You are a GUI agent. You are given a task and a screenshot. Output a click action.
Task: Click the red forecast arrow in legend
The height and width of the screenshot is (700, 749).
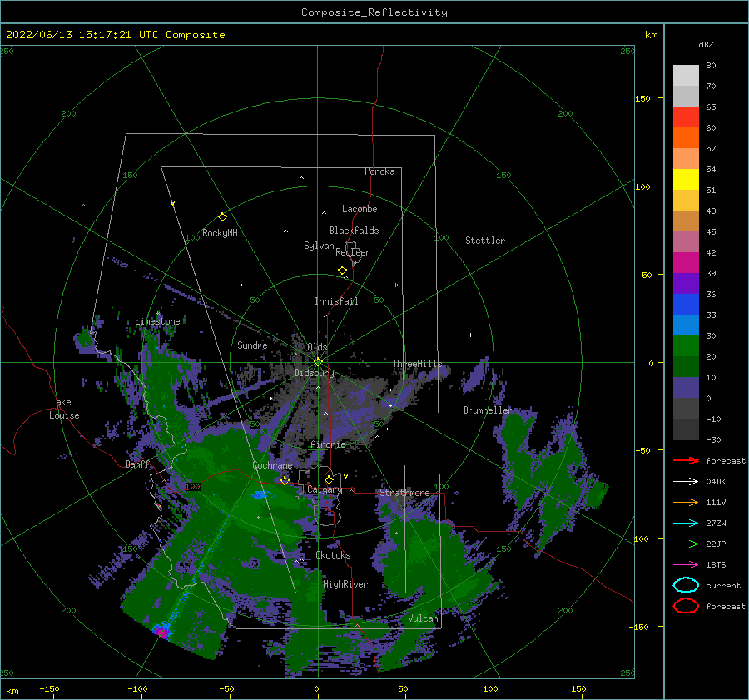(x=686, y=460)
